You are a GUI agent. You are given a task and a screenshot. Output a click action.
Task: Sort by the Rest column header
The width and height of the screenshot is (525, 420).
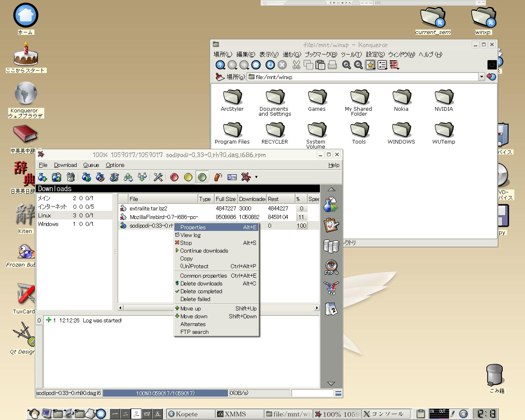tap(281, 199)
